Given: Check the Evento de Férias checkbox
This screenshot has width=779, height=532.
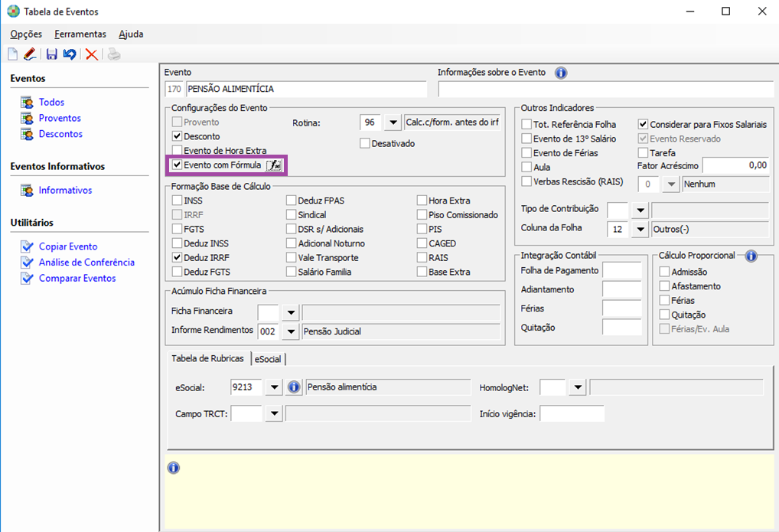Looking at the screenshot, I should (x=526, y=152).
